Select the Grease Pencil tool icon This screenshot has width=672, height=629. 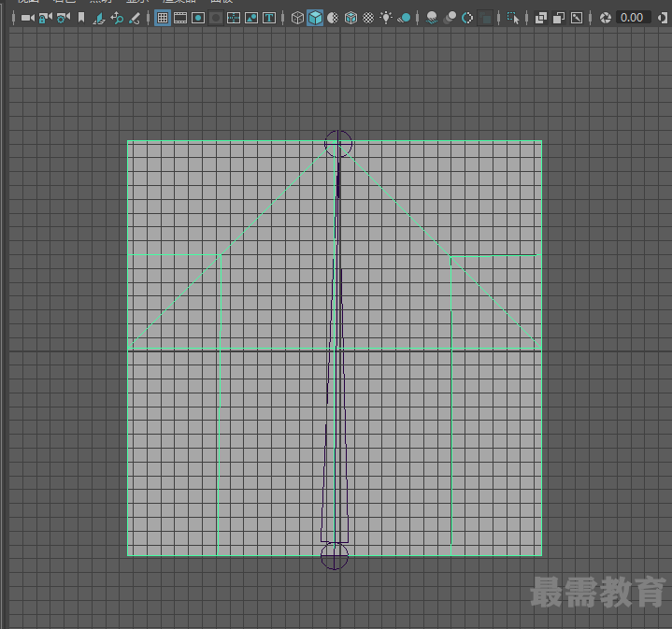(x=135, y=18)
